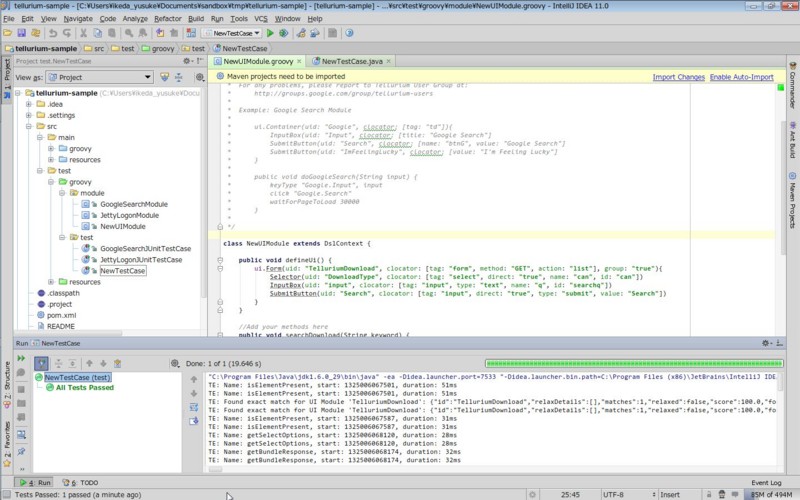Click the 4: Run tool window button
The height and width of the screenshot is (500, 800).
click(x=35, y=482)
